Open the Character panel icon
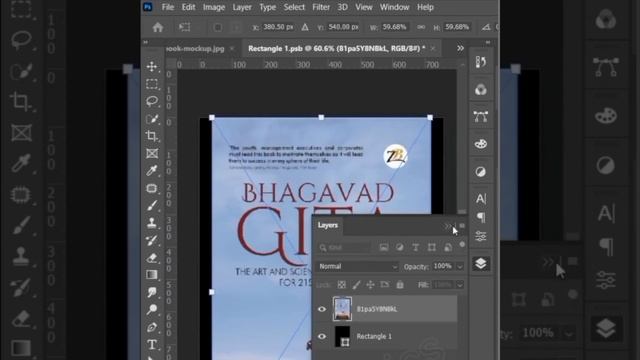This screenshot has width=640, height=360. point(481,198)
